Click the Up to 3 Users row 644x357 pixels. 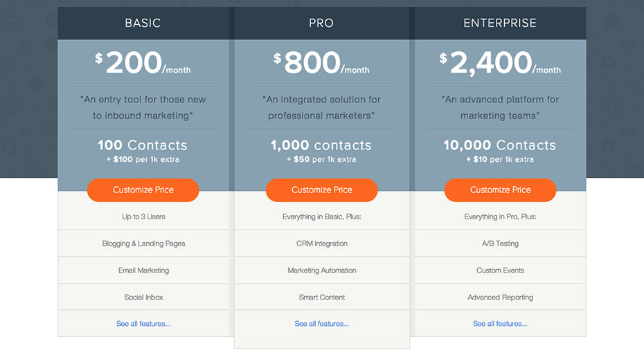point(143,217)
